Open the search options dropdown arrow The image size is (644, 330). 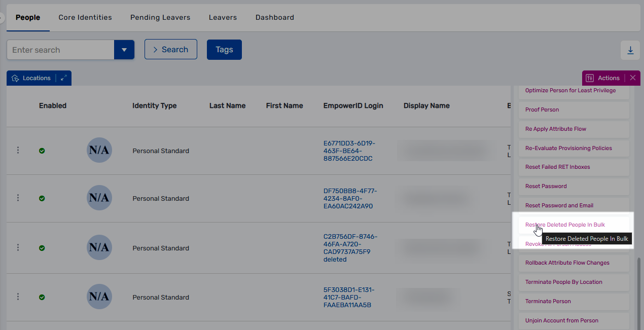coord(124,50)
